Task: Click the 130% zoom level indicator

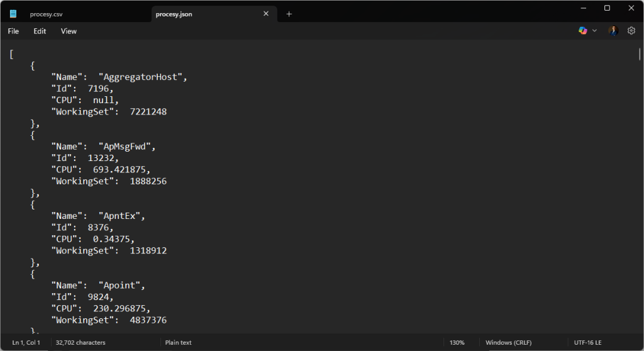Action: point(457,343)
